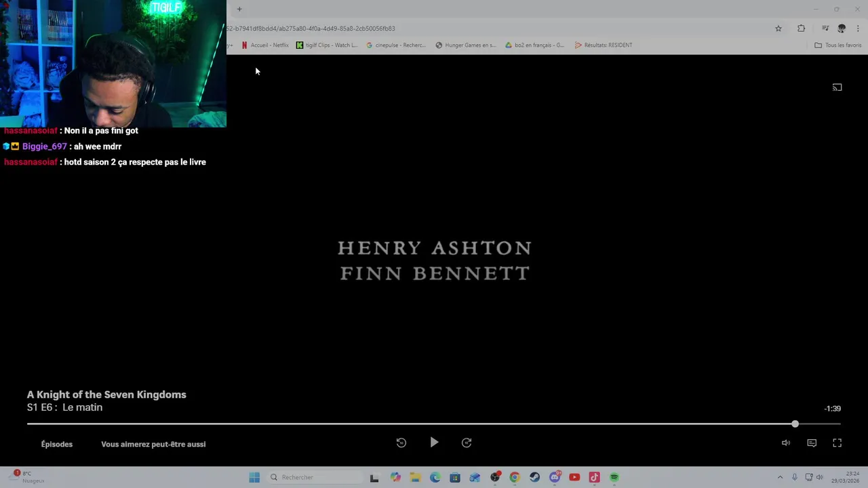The image size is (868, 488).
Task: Open the Windows Start menu
Action: pos(254,477)
